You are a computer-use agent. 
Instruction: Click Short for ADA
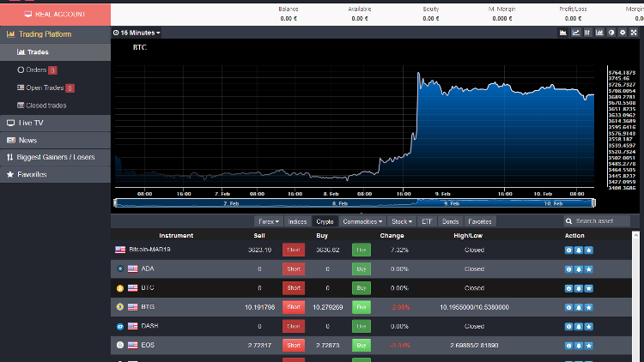[294, 268]
